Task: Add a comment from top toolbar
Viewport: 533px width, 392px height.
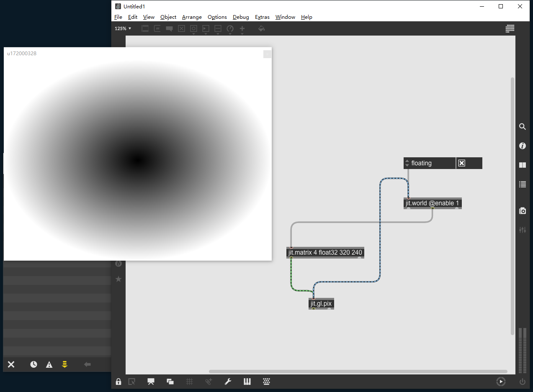Action: [169, 29]
